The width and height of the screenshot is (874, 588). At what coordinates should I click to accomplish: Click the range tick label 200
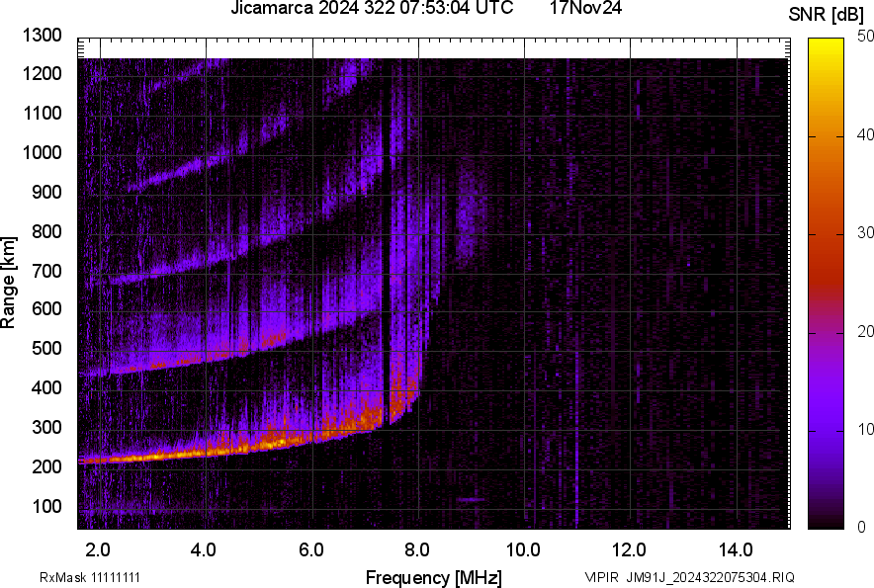pos(46,466)
